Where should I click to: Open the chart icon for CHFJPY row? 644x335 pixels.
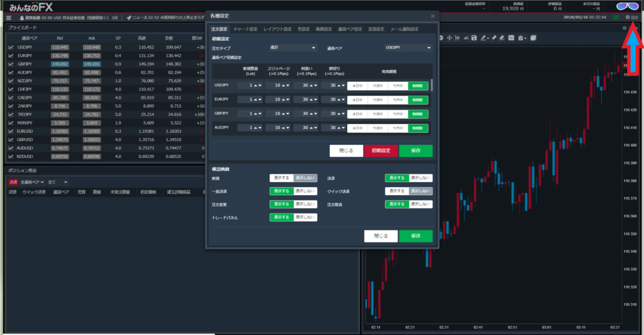(x=11, y=89)
